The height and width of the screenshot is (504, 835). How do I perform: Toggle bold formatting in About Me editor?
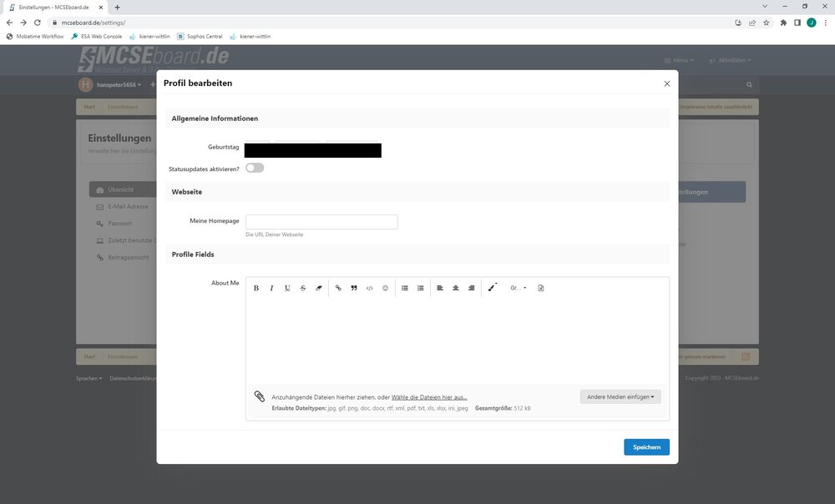coord(256,288)
